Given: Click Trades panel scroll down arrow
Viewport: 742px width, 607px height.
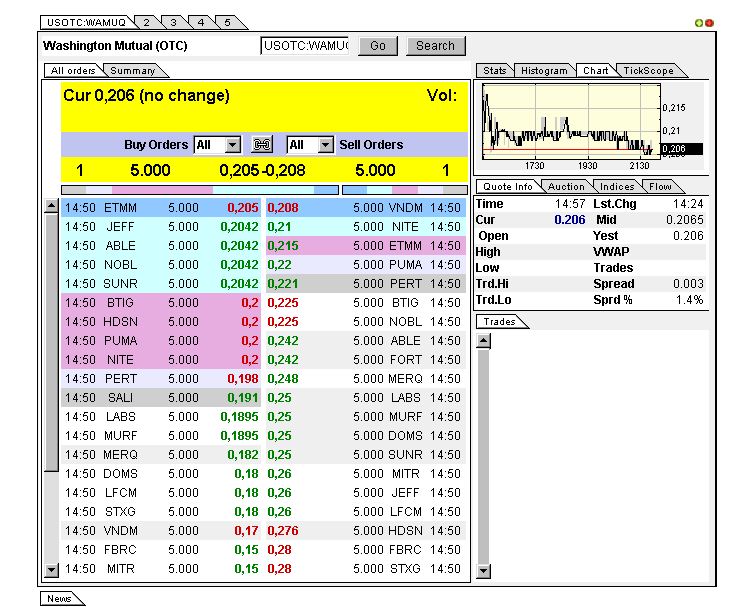Looking at the screenshot, I should click(x=483, y=571).
